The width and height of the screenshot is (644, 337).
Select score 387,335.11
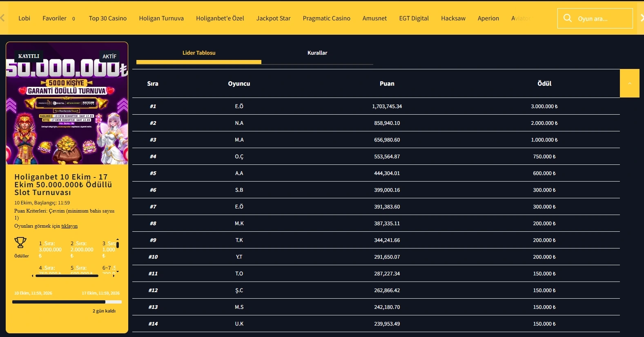[x=387, y=224]
